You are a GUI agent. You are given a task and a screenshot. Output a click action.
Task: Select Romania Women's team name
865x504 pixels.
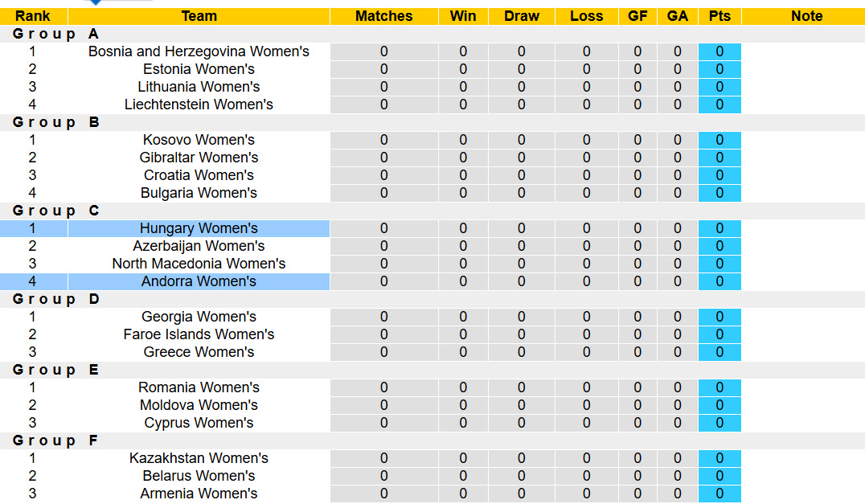click(x=199, y=387)
